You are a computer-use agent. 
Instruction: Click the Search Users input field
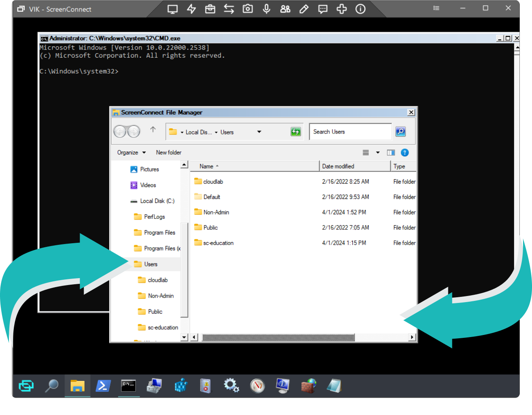pyautogui.click(x=350, y=132)
